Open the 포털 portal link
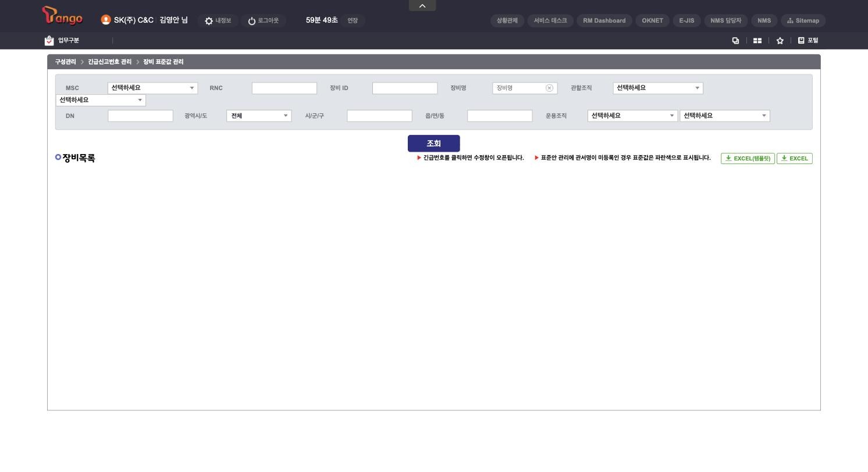Screen dimensions: 868x472 pyautogui.click(x=808, y=40)
